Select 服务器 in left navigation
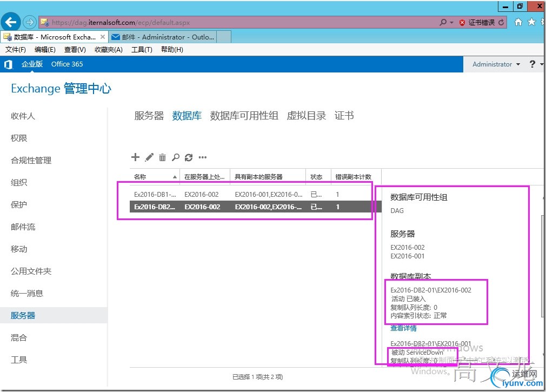Image resolution: width=546 pixels, height=392 pixels. (x=54, y=315)
